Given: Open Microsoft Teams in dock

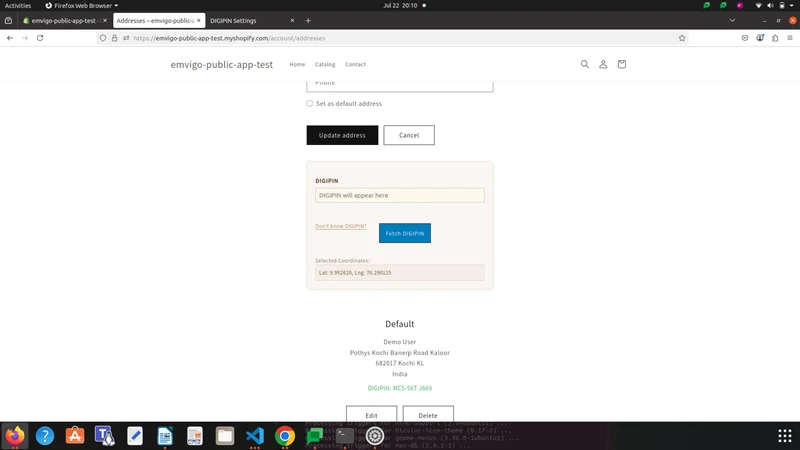Looking at the screenshot, I should [105, 436].
